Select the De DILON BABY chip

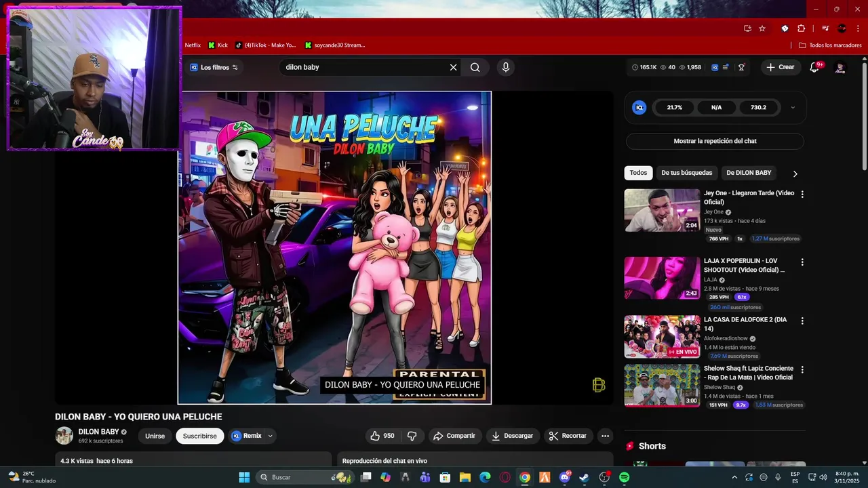749,173
